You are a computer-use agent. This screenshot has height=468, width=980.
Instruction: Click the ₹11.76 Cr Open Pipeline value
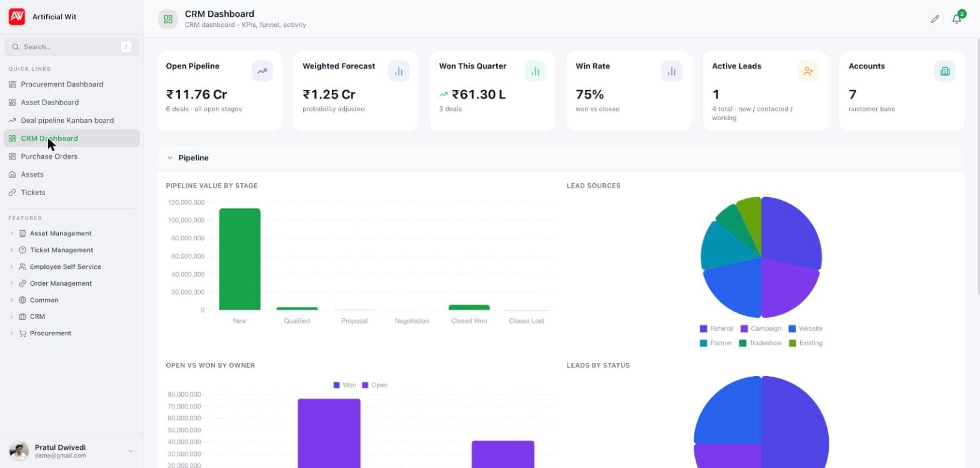[196, 94]
